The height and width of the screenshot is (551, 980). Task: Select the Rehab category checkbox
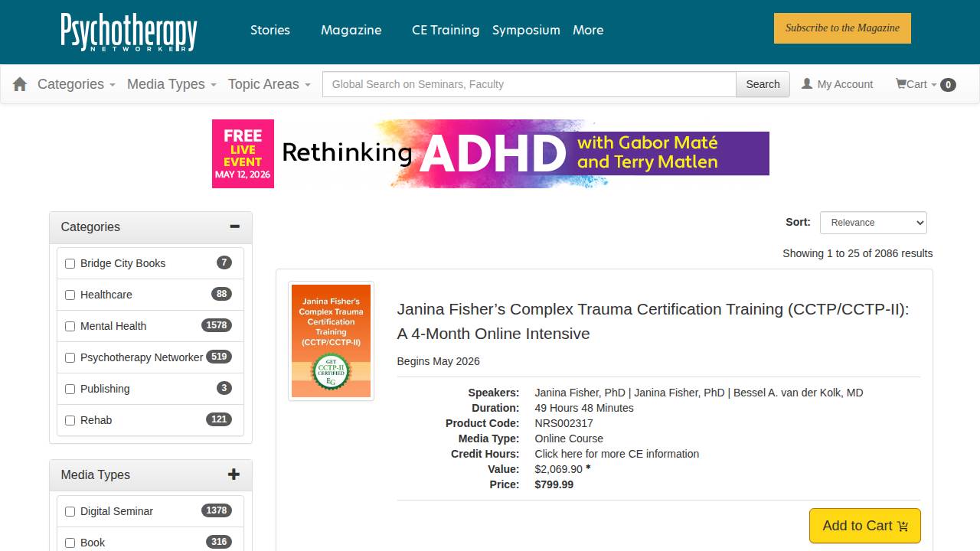(70, 420)
